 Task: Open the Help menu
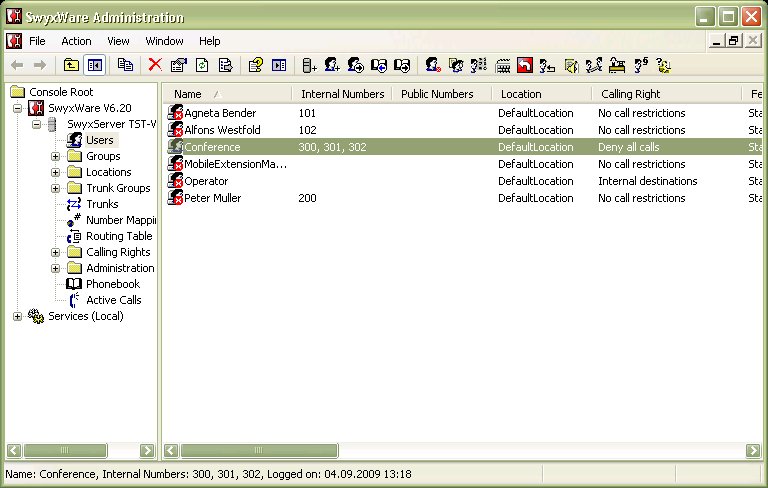click(210, 41)
